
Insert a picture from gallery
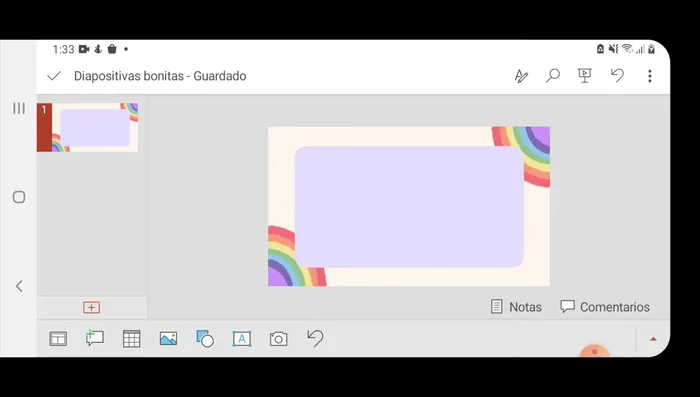click(168, 338)
